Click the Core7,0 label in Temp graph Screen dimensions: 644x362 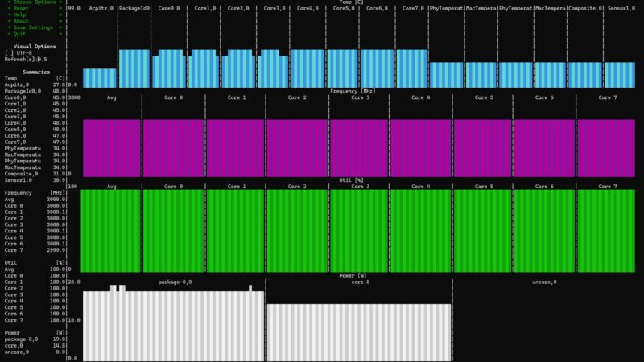(413, 8)
